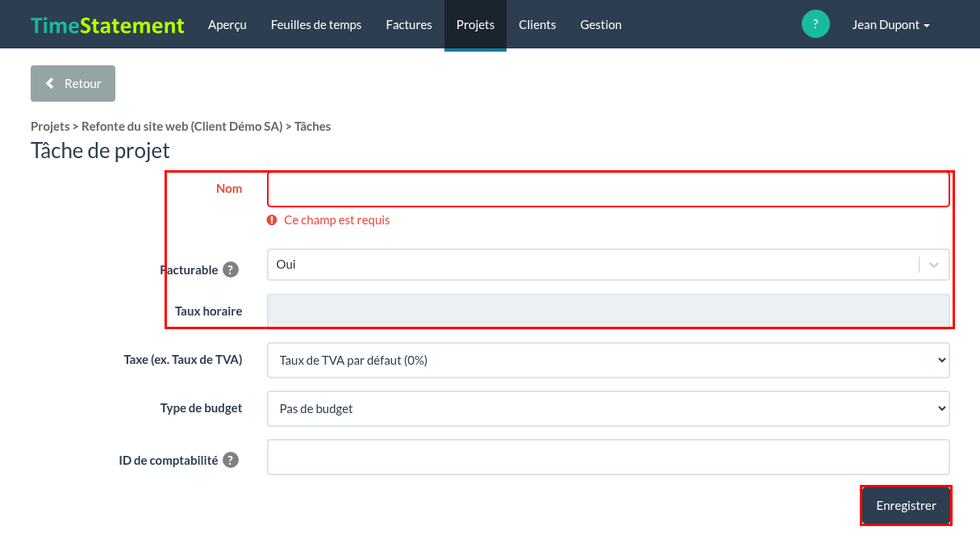This screenshot has width=980, height=543.
Task: Click the 'Nom' field label
Action: tap(229, 189)
